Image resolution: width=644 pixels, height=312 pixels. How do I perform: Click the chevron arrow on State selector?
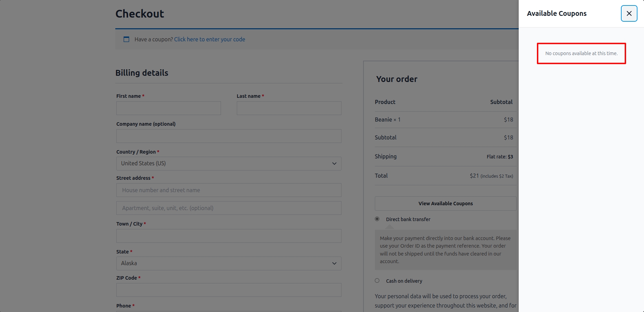coord(334,263)
